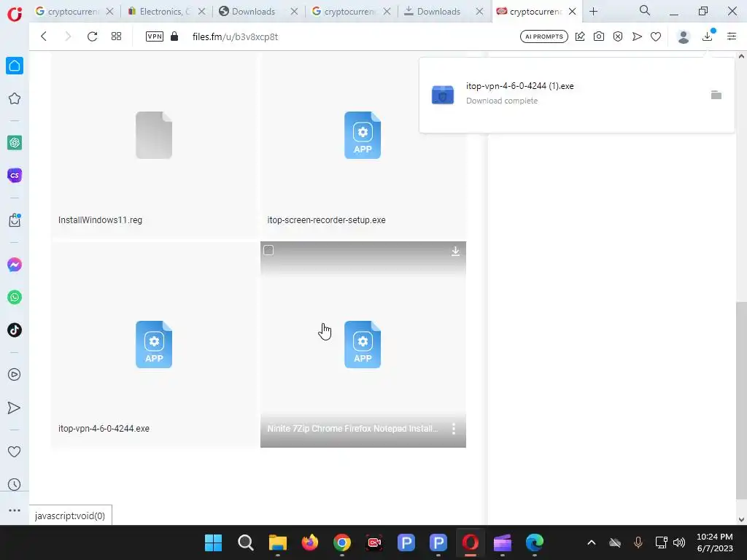Show hidden system tray icons
747x560 pixels.
click(x=591, y=542)
